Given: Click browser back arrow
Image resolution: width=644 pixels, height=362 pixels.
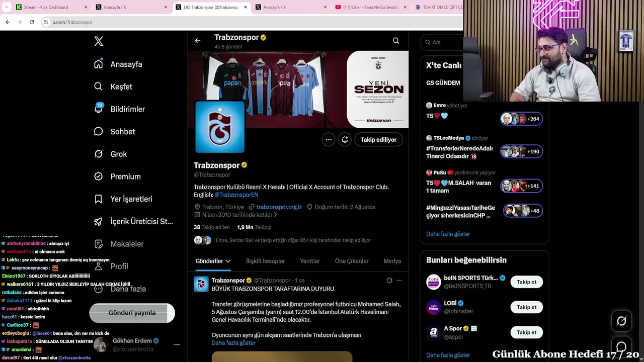Looking at the screenshot, I should (x=8, y=22).
